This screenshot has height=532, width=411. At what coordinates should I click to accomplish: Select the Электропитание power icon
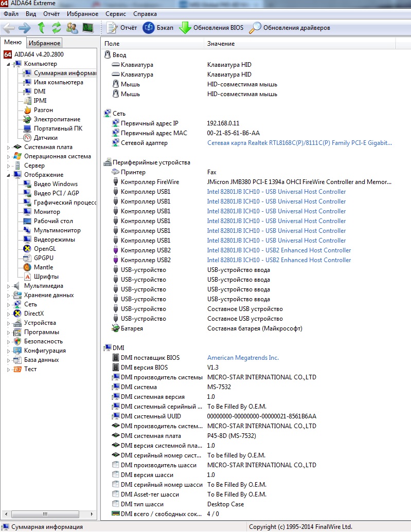[27, 119]
